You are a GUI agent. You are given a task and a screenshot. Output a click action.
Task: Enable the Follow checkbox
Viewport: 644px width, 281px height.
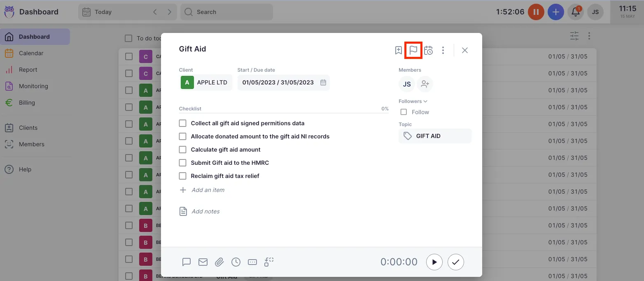pos(404,112)
